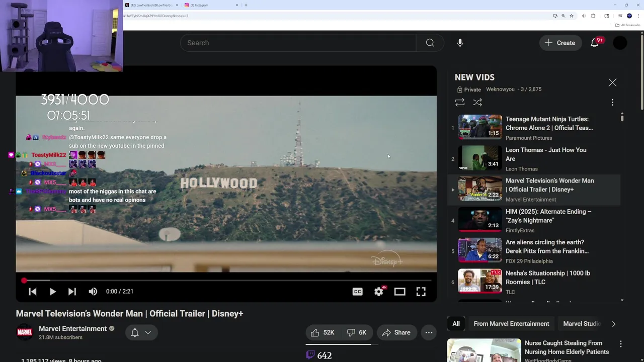This screenshot has width=644, height=362.
Task: Open the account avatar menu
Action: pos(620,43)
